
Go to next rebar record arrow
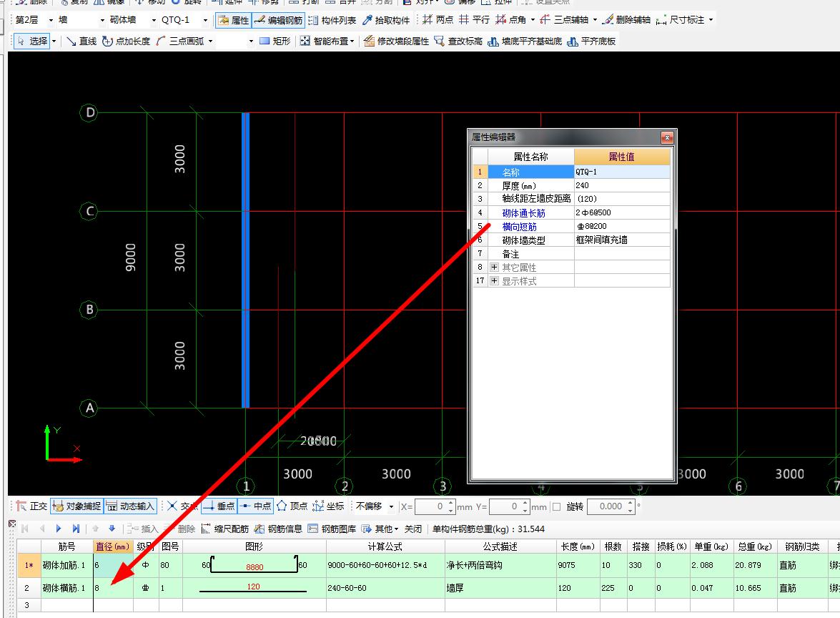59,529
